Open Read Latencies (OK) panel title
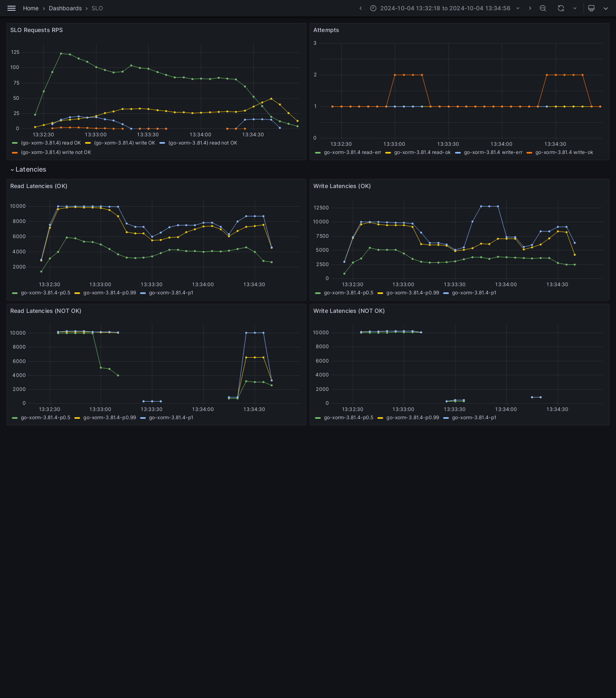 (x=39, y=186)
